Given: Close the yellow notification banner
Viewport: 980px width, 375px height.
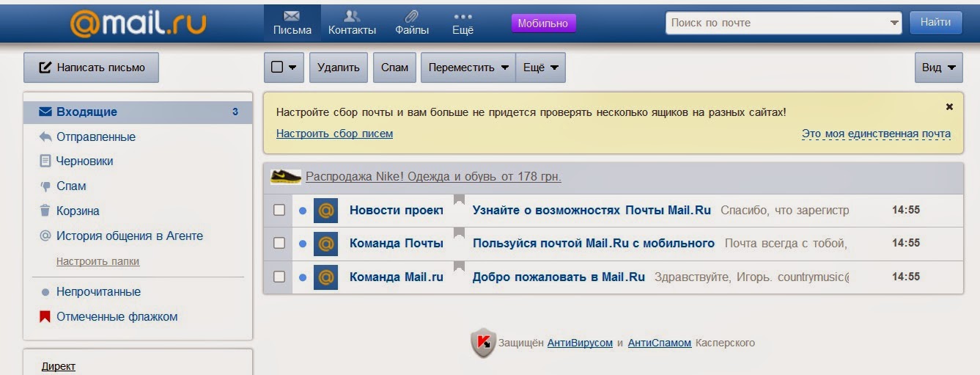Looking at the screenshot, I should [949, 107].
